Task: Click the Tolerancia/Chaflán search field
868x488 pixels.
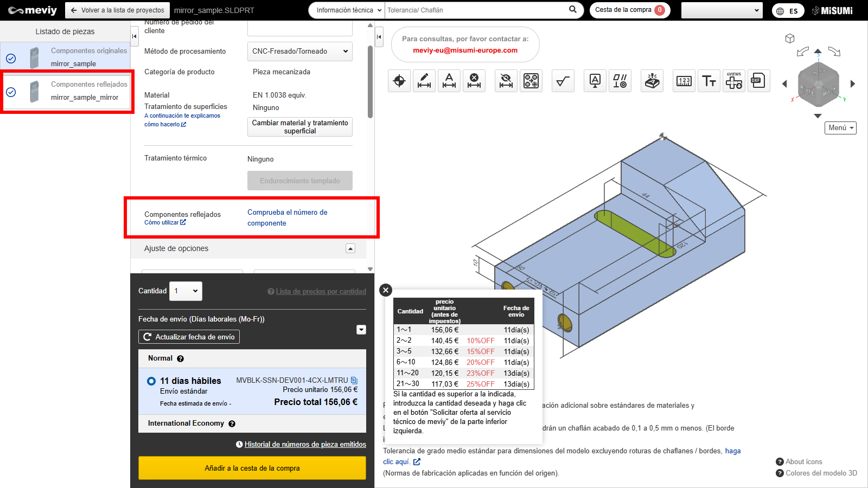Action: [x=475, y=10]
